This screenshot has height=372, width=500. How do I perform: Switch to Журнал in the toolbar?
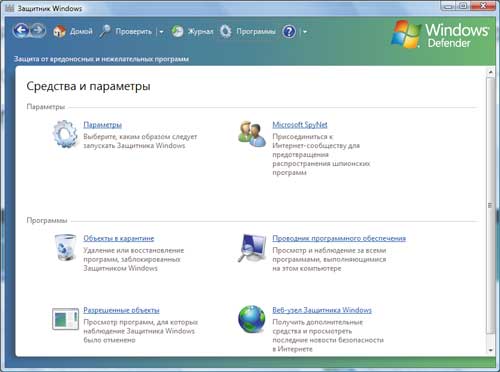click(x=200, y=32)
